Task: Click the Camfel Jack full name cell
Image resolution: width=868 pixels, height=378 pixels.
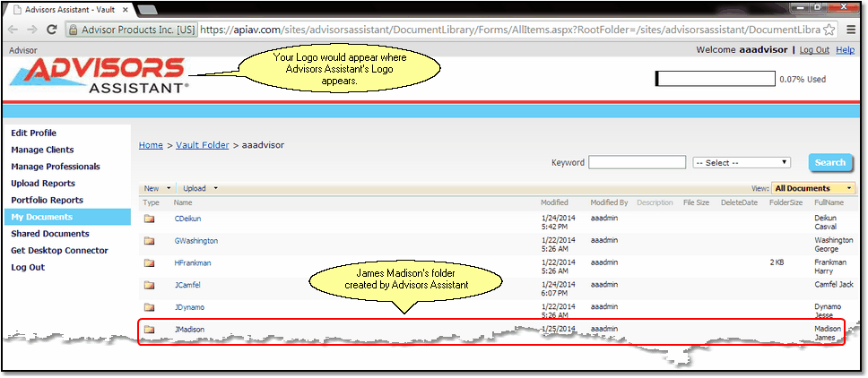Action: [x=832, y=285]
